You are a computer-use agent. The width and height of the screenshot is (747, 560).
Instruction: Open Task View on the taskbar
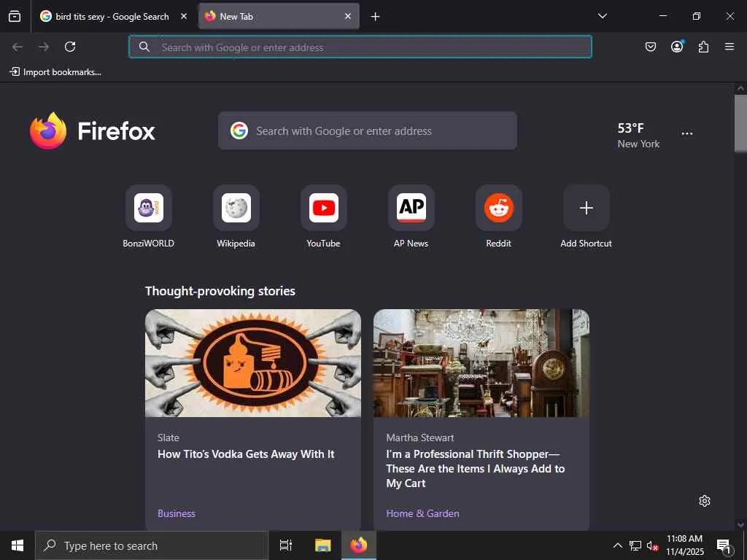click(286, 545)
